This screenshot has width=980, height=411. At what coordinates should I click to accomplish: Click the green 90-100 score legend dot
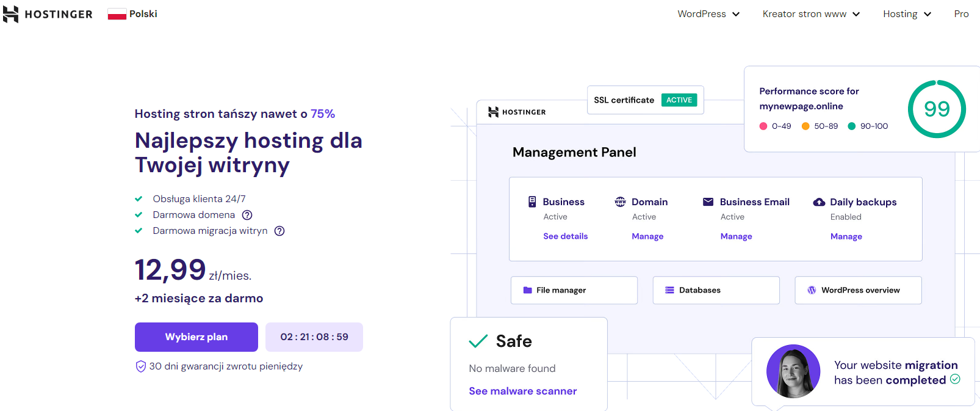tap(852, 126)
